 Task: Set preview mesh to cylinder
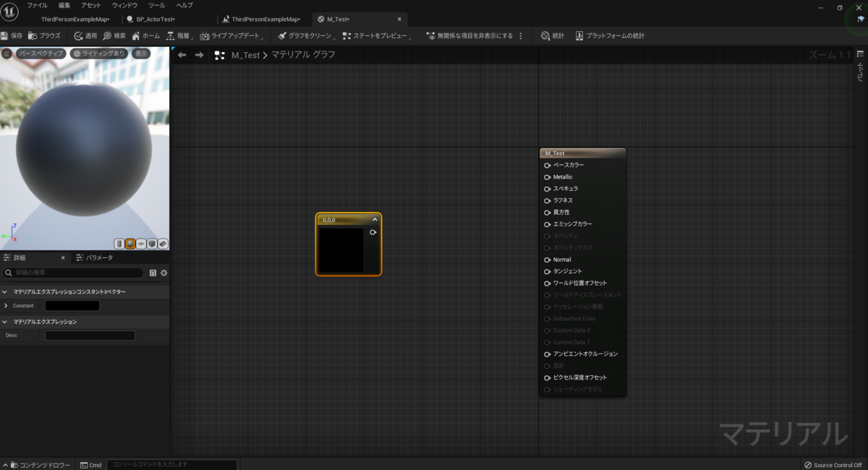click(x=119, y=244)
